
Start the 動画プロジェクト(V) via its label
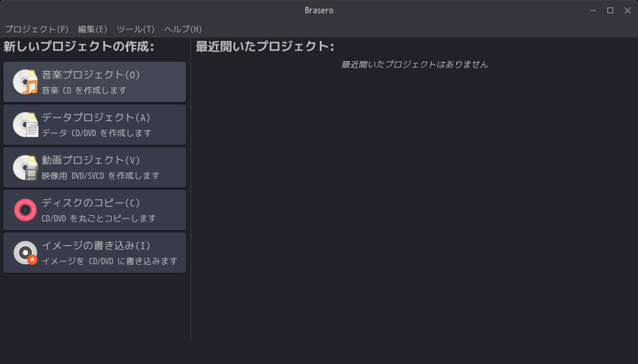(91, 160)
